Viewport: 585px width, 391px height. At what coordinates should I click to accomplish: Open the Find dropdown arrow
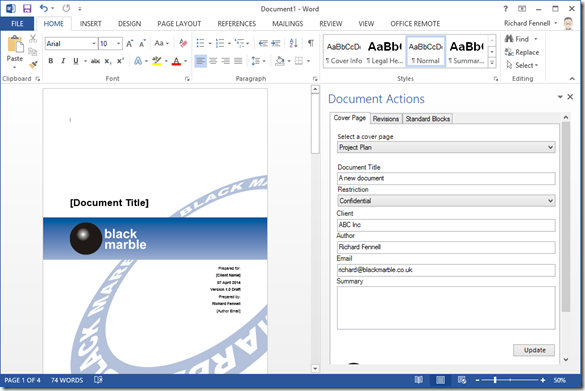pyautogui.click(x=536, y=39)
